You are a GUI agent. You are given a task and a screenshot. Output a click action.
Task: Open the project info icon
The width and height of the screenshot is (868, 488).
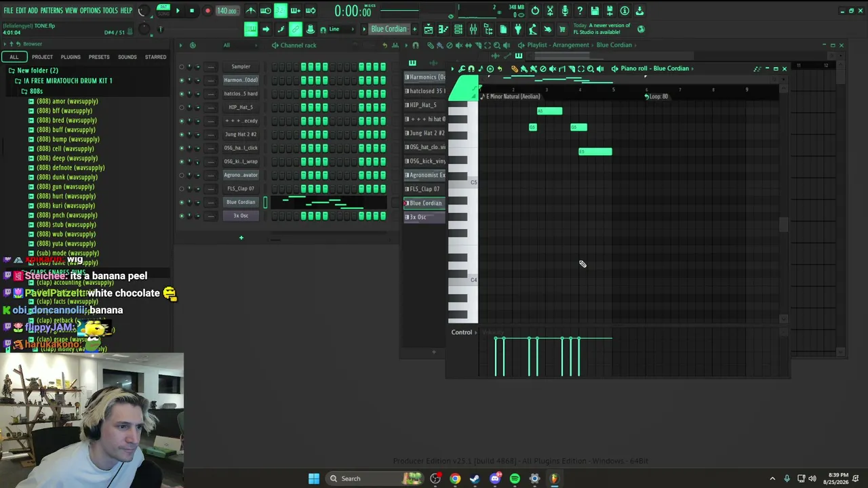(x=625, y=11)
